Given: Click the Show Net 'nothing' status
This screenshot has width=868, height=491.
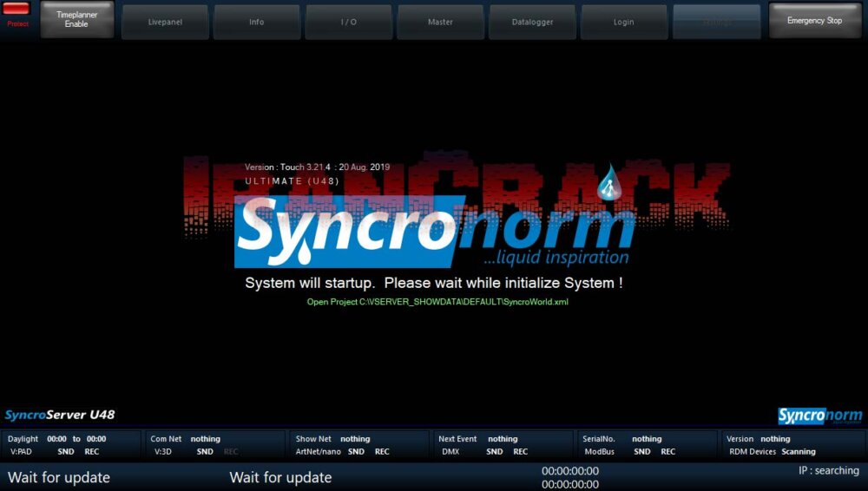Looking at the screenshot, I should click(x=355, y=439).
